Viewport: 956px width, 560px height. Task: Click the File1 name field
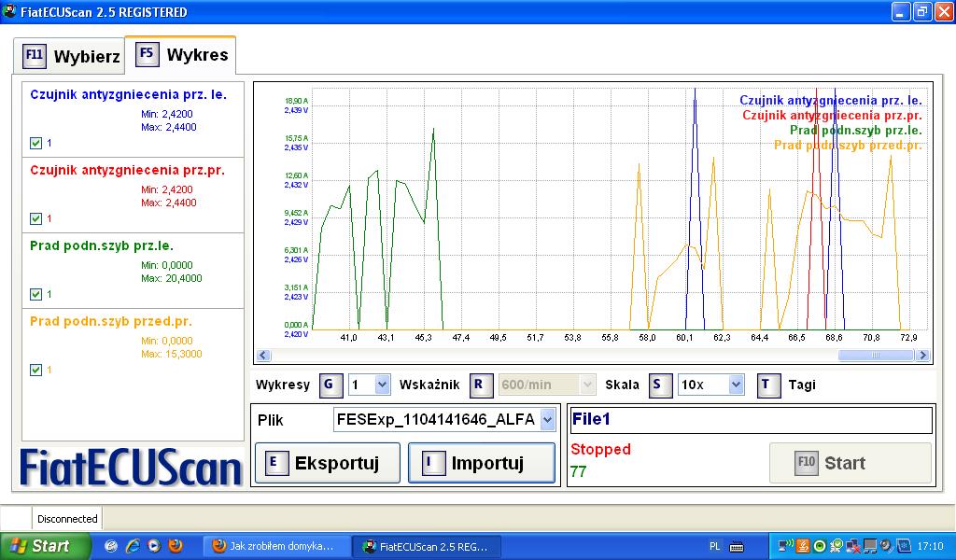[752, 419]
